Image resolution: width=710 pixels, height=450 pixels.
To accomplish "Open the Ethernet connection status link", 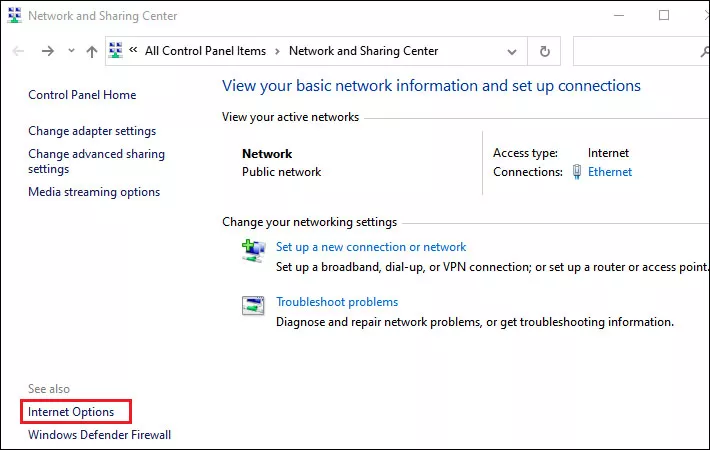I will [x=609, y=172].
